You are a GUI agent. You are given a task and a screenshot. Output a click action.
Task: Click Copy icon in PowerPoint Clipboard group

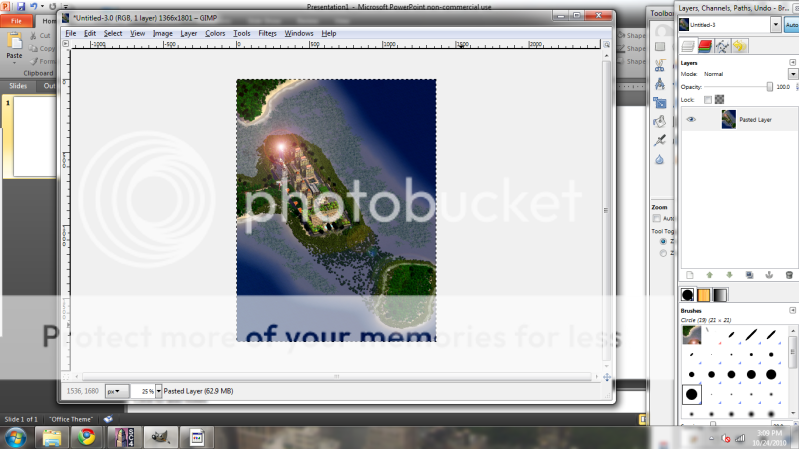pos(34,48)
